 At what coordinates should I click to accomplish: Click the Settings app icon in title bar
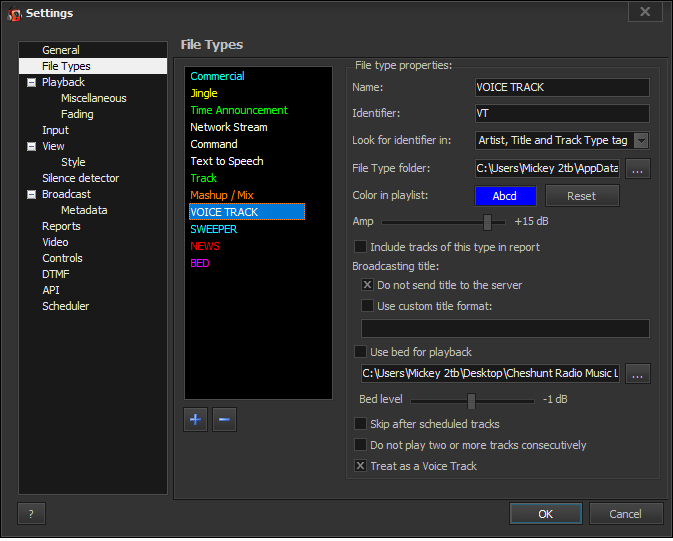[x=14, y=14]
